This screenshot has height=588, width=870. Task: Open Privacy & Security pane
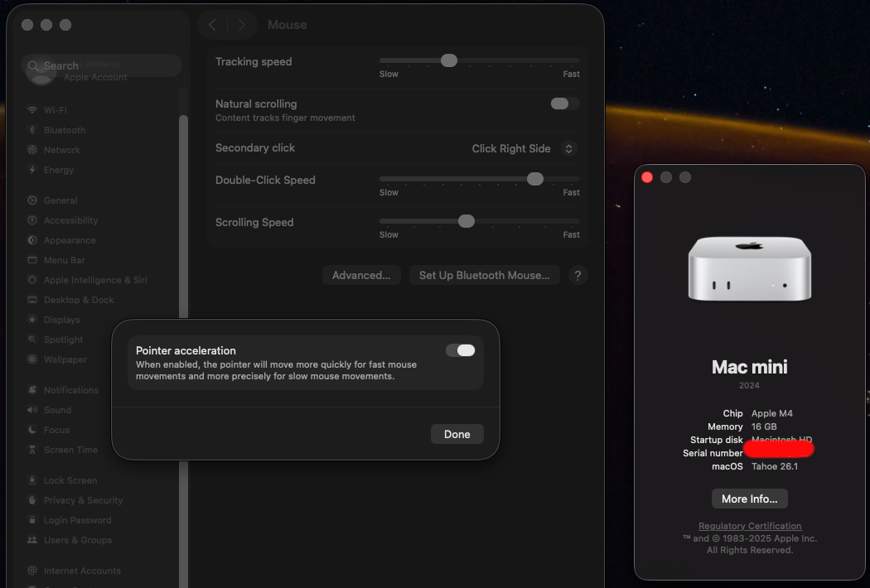102,500
